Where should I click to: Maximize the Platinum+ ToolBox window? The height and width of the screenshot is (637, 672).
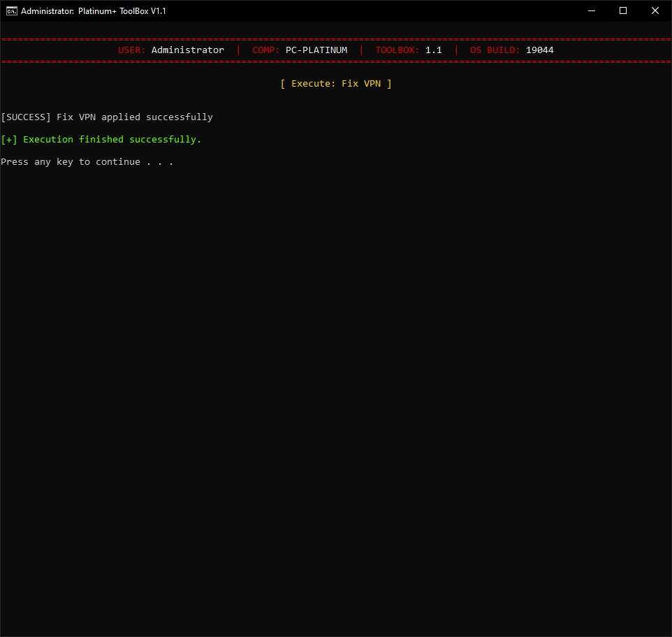point(623,10)
